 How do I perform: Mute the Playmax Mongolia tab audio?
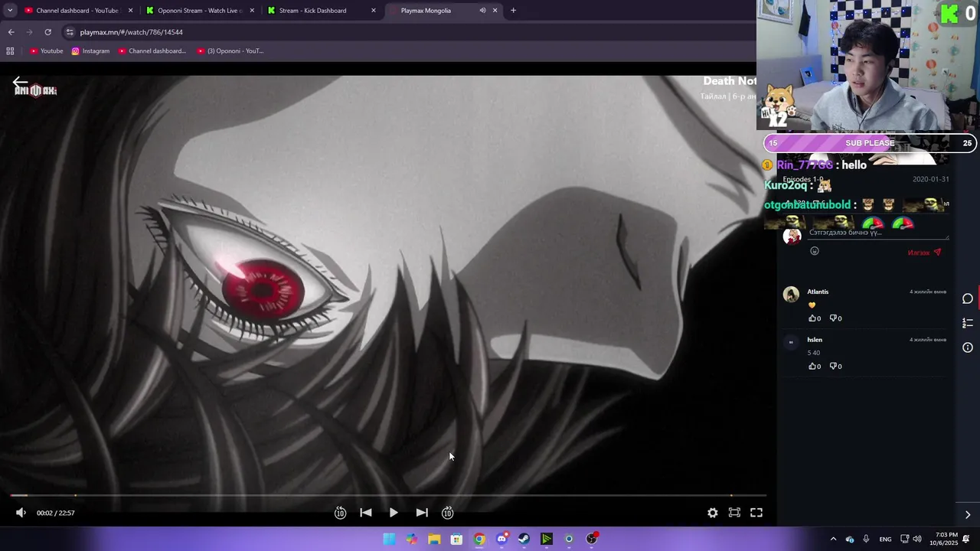(x=482, y=11)
